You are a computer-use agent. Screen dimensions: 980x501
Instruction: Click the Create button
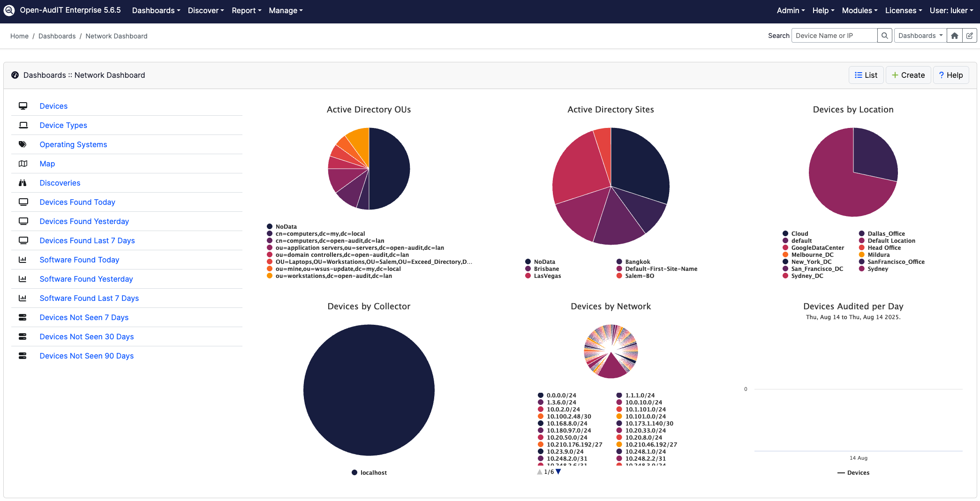908,75
